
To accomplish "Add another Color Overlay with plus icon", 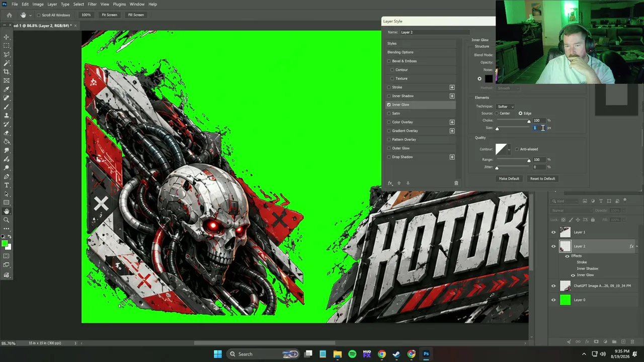I will (x=452, y=122).
